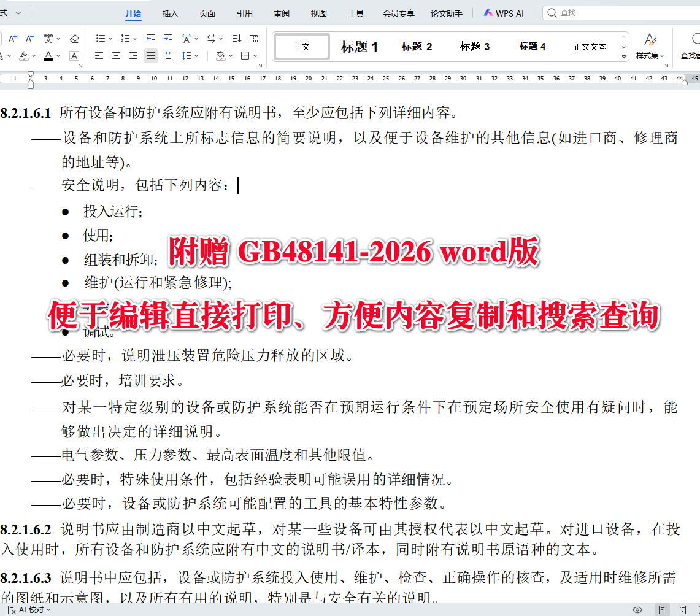Viewport: 700px width, 616px height.
Task: Apply the 正文文本 style
Action: point(590,47)
